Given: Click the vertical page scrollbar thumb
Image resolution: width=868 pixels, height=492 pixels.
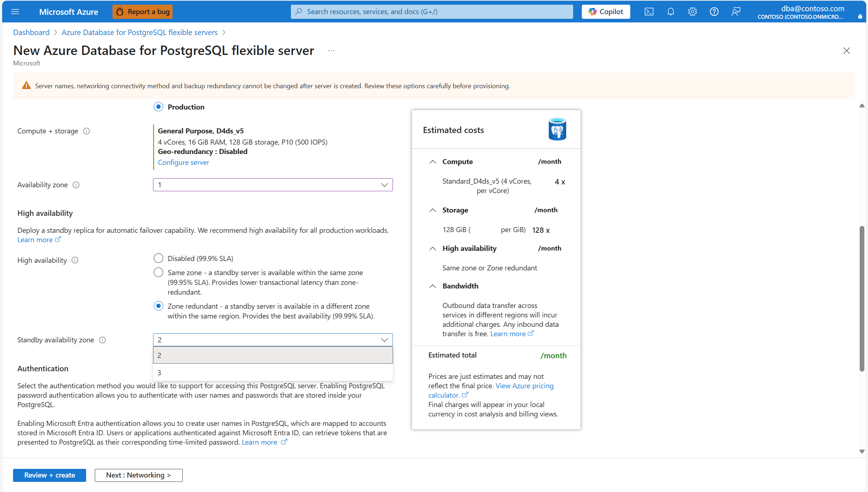Looking at the screenshot, I should click(x=862, y=298).
